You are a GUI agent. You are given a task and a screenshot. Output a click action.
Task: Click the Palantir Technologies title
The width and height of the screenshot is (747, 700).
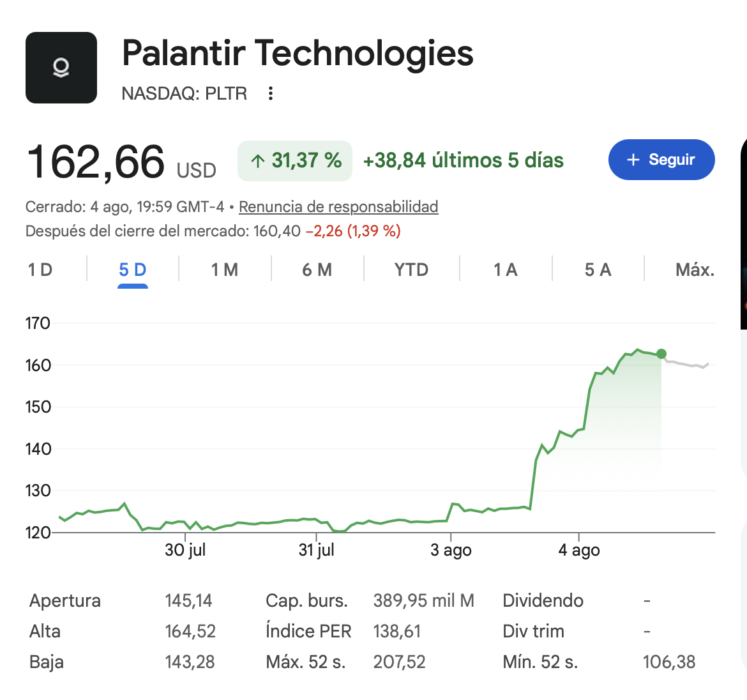[298, 54]
